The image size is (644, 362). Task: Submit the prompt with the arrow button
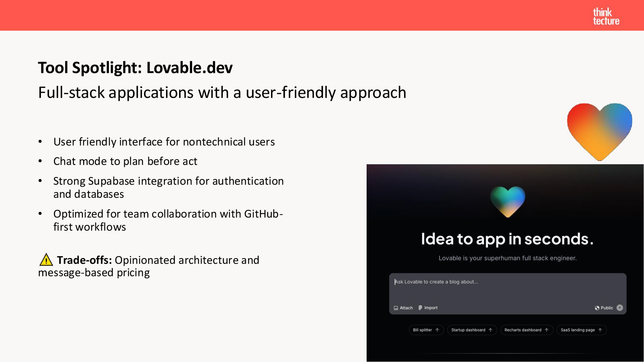tap(620, 308)
